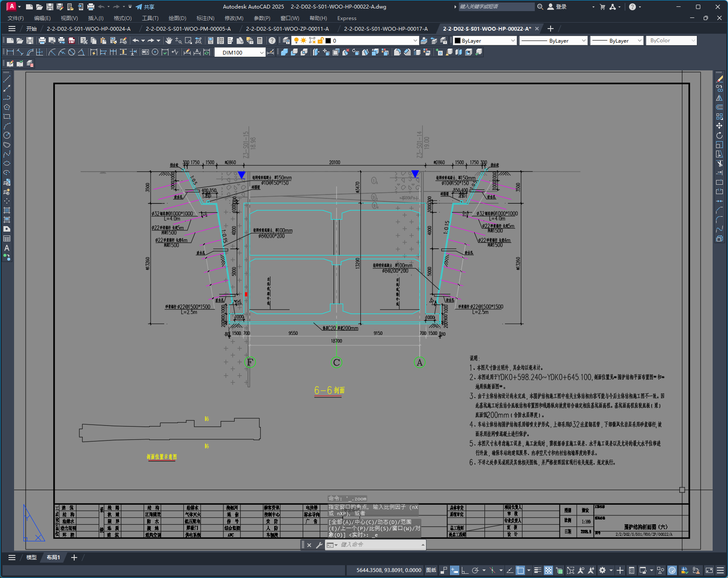The width and height of the screenshot is (728, 578).
Task: Open Layer Properties Manager icon
Action: (x=286, y=41)
